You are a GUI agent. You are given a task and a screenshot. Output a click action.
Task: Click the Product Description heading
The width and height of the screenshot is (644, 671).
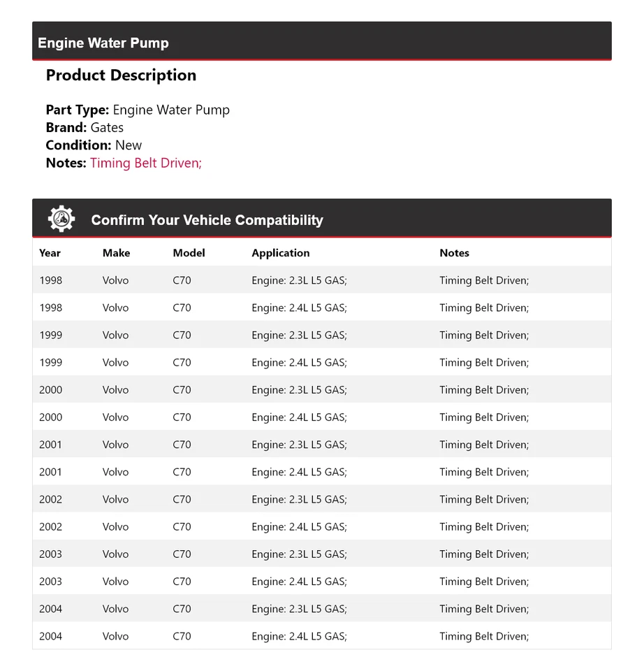[x=121, y=75]
